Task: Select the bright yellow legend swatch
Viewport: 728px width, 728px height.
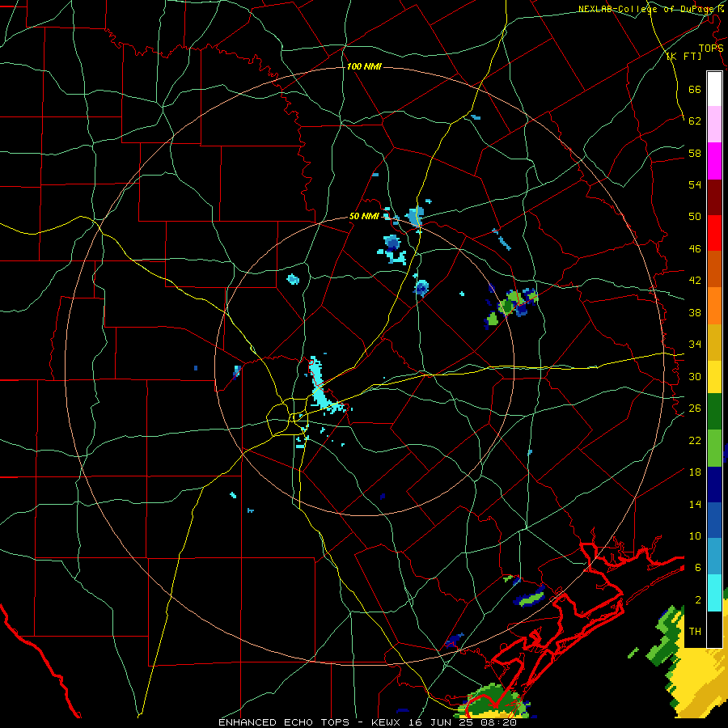Action: click(714, 377)
